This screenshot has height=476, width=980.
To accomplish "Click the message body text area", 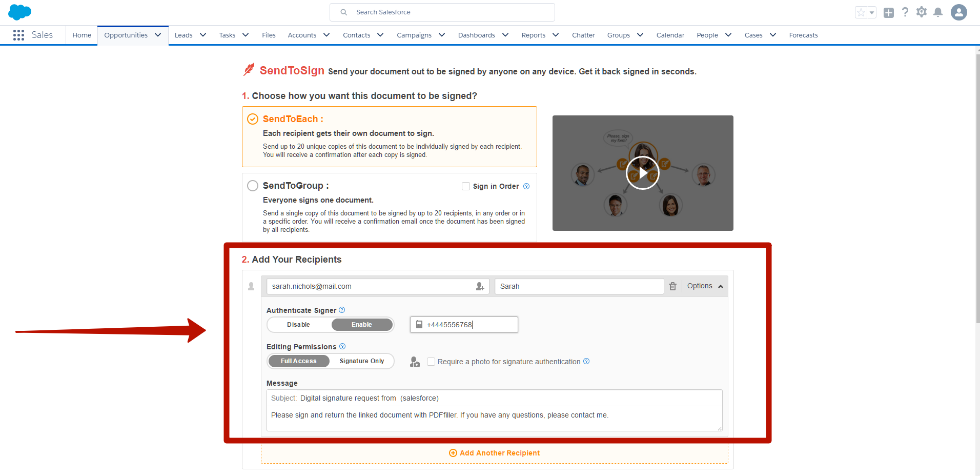I will coord(495,418).
